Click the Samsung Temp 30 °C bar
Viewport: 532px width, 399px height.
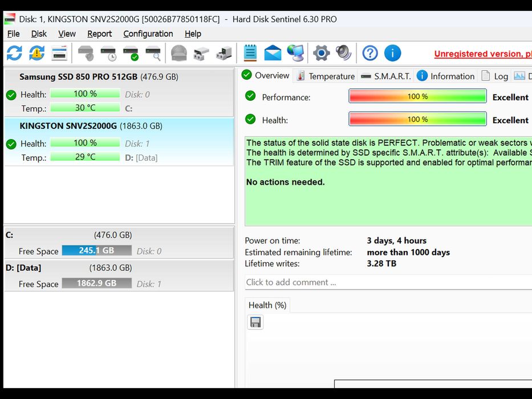click(85, 108)
